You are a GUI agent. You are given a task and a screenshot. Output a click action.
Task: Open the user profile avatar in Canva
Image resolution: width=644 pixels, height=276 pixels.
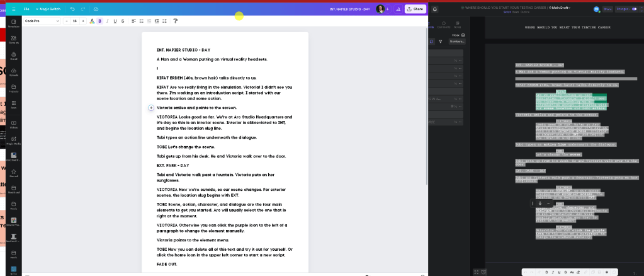point(380,9)
